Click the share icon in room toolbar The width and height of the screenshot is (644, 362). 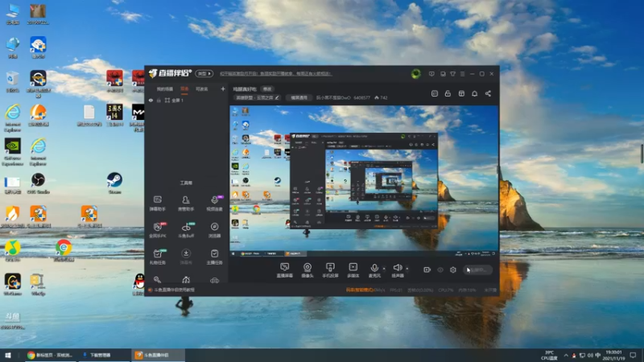click(488, 93)
